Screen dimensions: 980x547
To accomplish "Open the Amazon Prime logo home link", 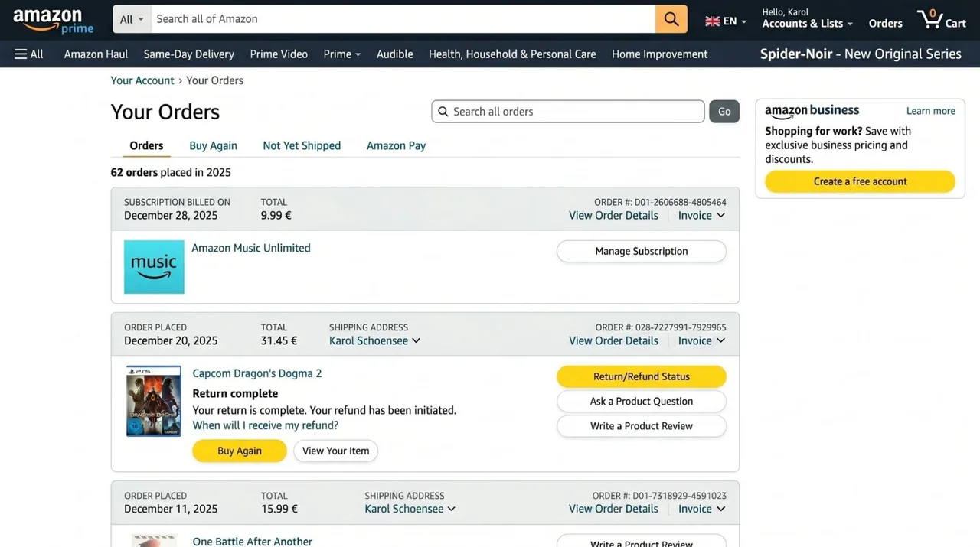I will [53, 21].
